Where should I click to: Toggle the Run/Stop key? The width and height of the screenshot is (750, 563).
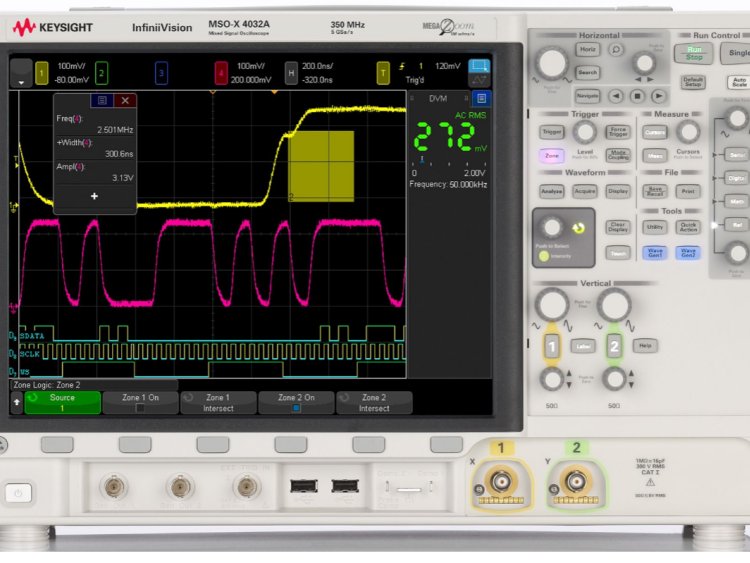tap(694, 53)
